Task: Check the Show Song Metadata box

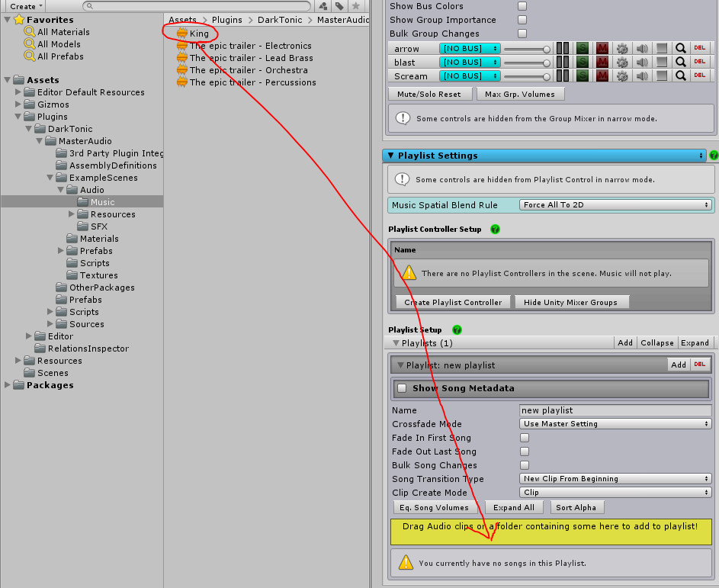Action: point(402,388)
